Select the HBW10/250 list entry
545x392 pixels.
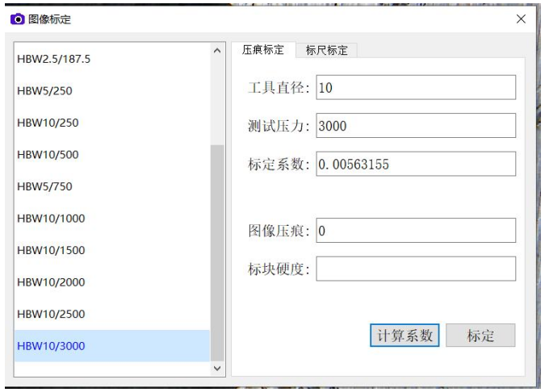pos(111,123)
